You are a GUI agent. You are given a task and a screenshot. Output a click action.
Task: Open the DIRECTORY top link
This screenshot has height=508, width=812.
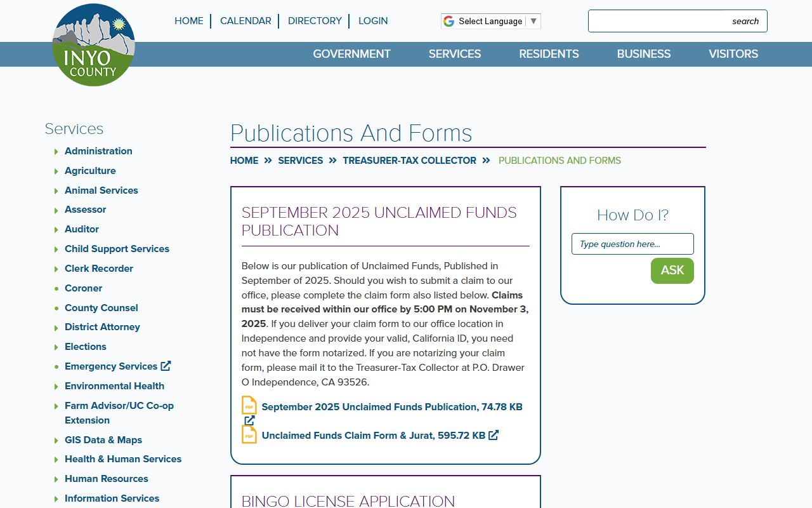(x=315, y=21)
